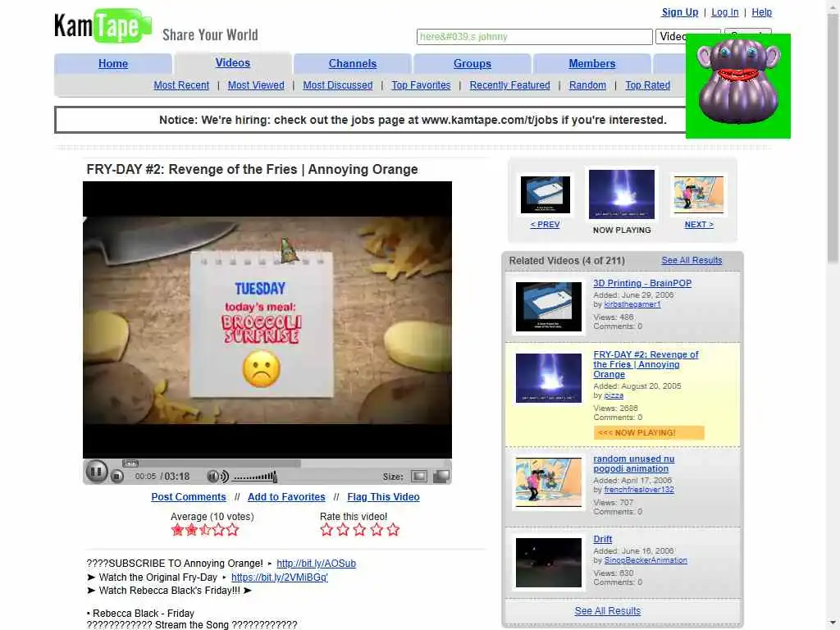Open Most Recent videos
The image size is (840, 630).
pyautogui.click(x=181, y=85)
